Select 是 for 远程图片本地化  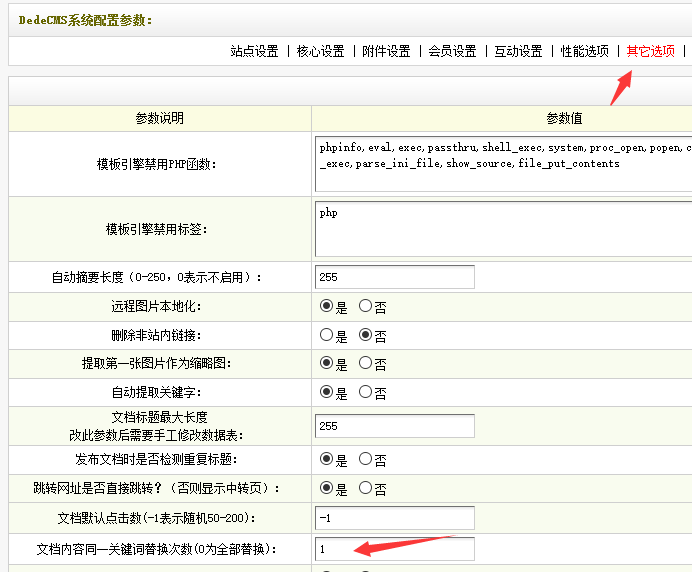pos(326,307)
